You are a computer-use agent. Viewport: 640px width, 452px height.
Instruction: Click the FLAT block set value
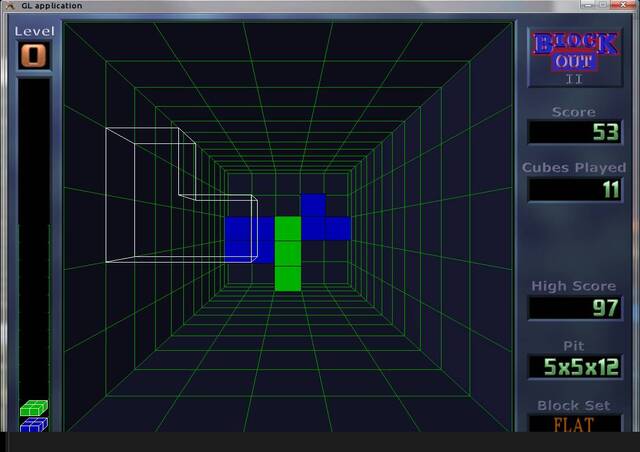tap(573, 425)
